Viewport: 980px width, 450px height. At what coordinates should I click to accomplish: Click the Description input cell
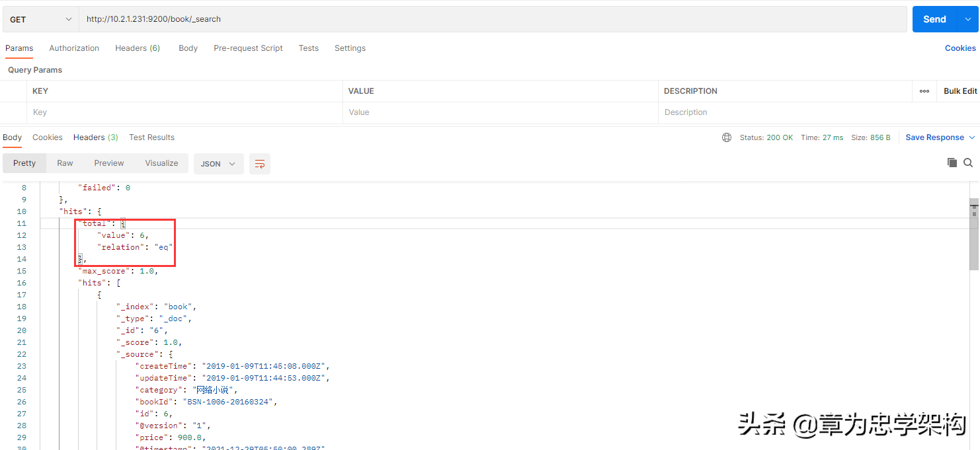(786, 112)
